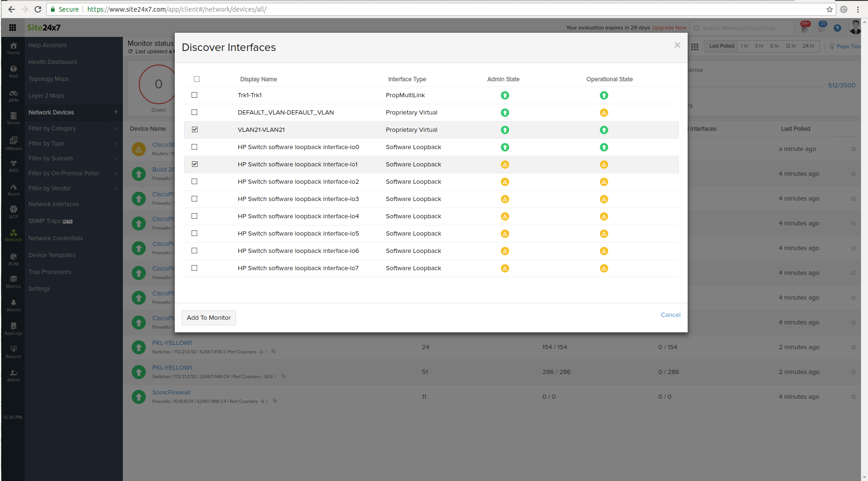Toggle the select-all interfaces checkbox
Screen dimensions: 868x481
pyautogui.click(x=197, y=79)
